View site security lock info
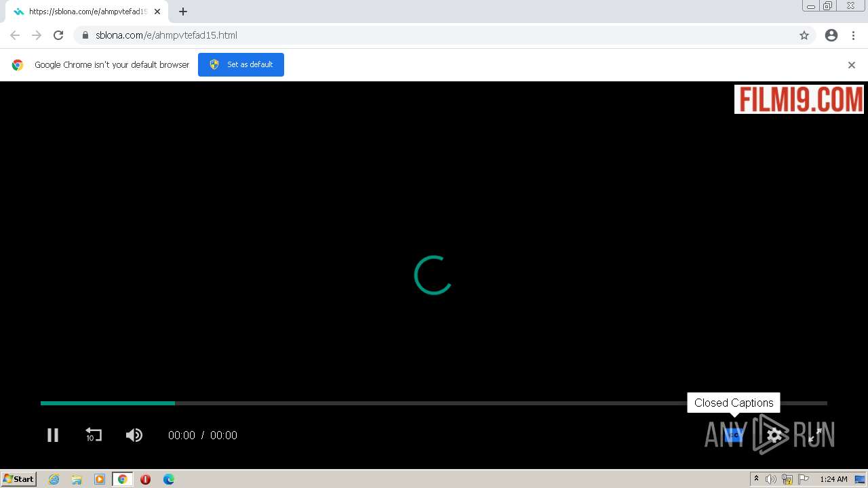The height and width of the screenshot is (488, 868). click(85, 35)
